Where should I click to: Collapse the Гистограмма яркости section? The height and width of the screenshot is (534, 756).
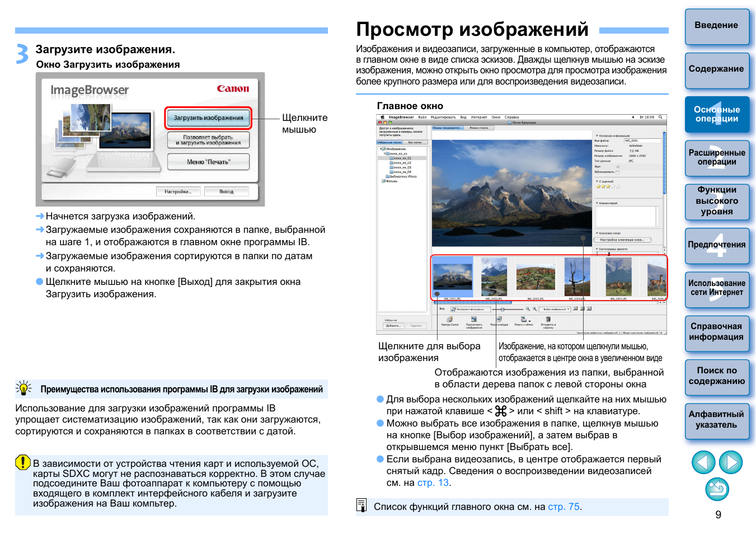(x=597, y=249)
